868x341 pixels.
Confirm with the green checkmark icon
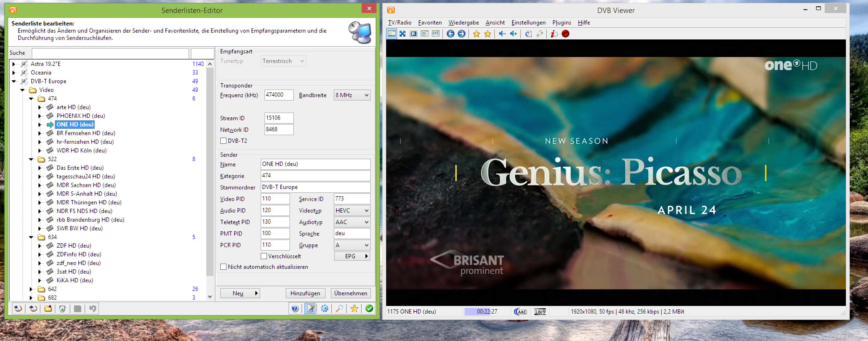369,309
